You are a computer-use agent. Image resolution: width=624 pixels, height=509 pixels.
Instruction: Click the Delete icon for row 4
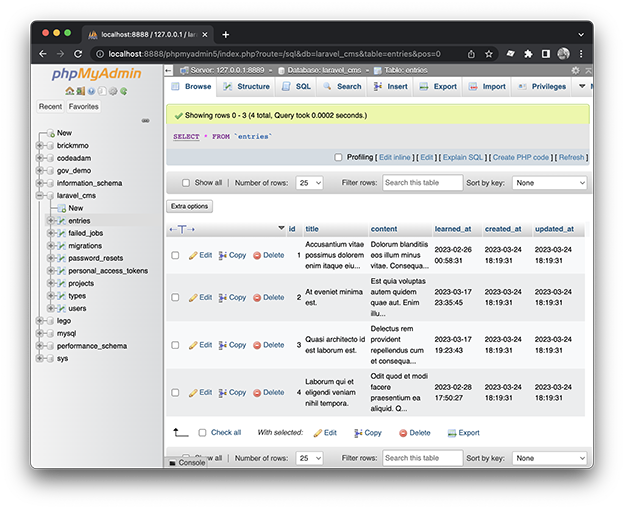coord(257,393)
